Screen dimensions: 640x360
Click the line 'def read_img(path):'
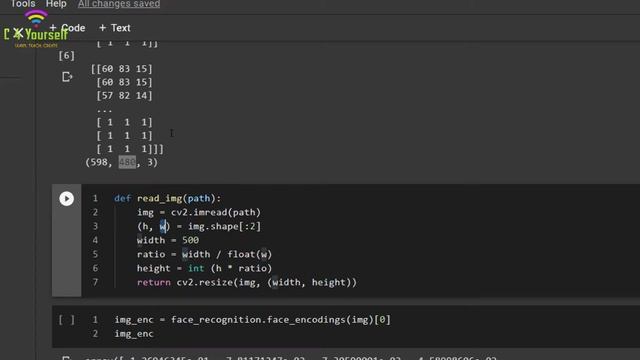click(x=167, y=198)
